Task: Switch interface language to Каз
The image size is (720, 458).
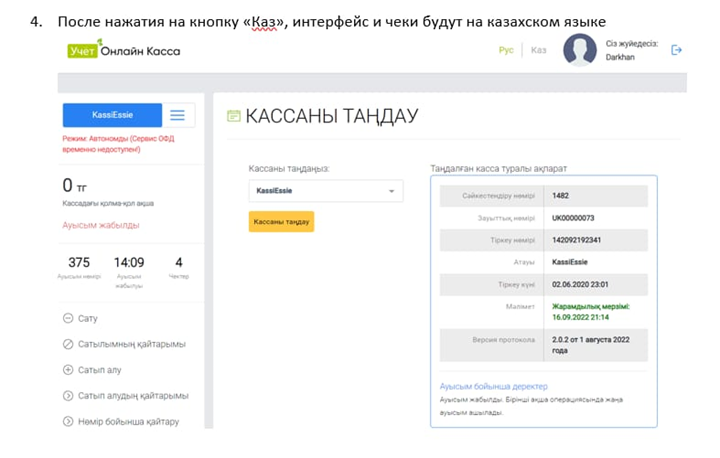Action: point(539,50)
